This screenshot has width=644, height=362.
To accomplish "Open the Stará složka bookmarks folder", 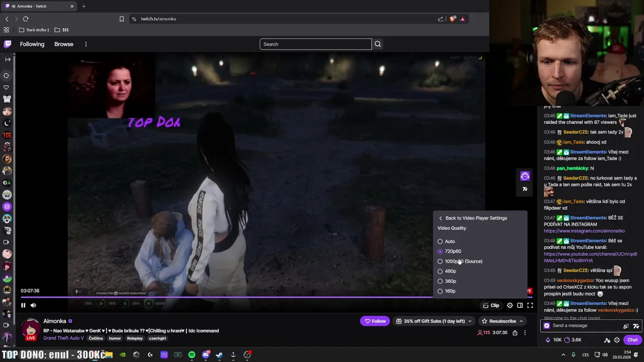I will (34, 30).
